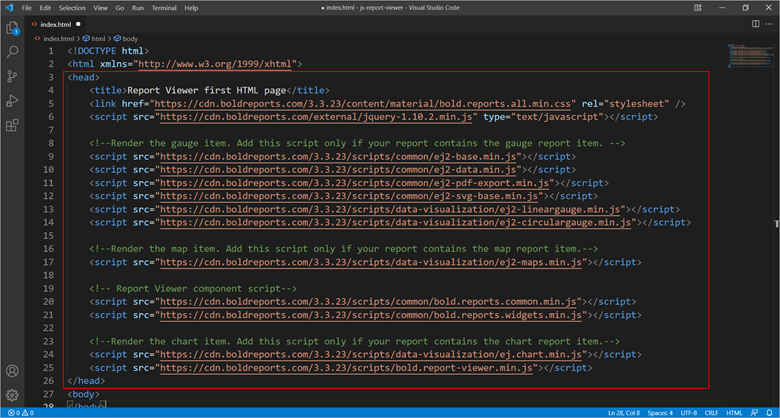This screenshot has height=418, width=780.
Task: Click the "<!DOCTYPE html>" line
Action: pos(108,51)
